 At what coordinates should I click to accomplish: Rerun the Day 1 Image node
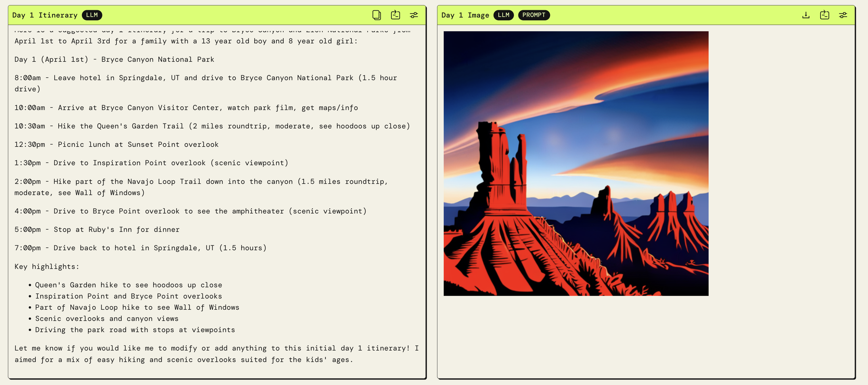pos(824,15)
